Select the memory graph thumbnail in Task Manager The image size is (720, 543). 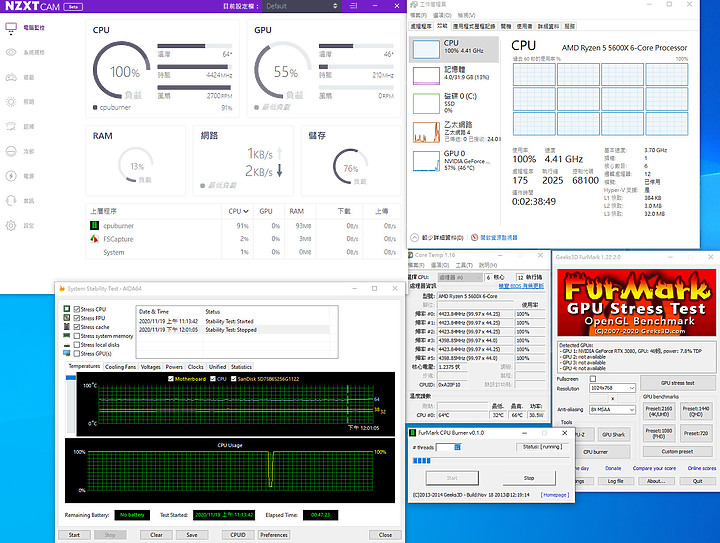pos(427,76)
